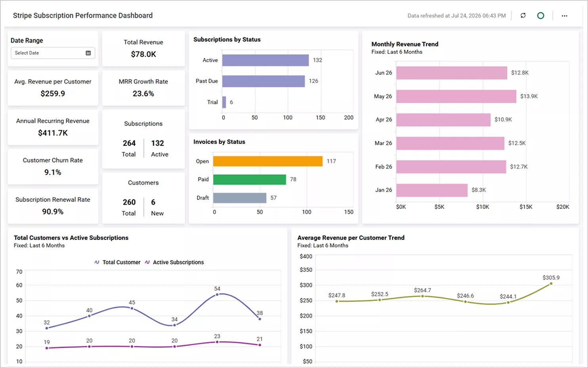
Task: Click the May 26 revenue bar
Action: 456,96
